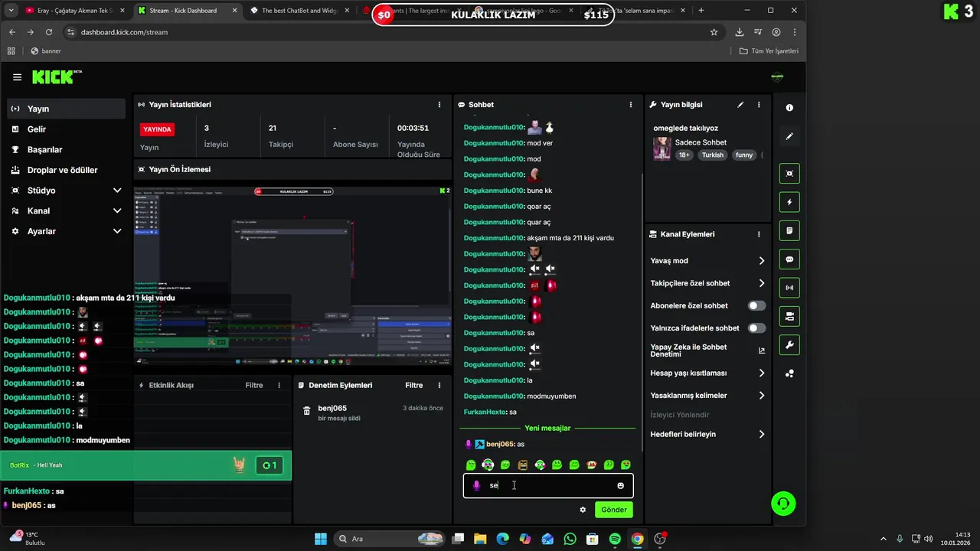Click the bubbles icon in right sidebar
Screen dimensions: 980x551
(789, 373)
